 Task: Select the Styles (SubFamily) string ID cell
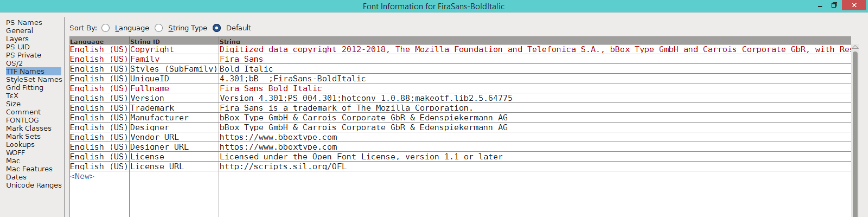[174, 69]
